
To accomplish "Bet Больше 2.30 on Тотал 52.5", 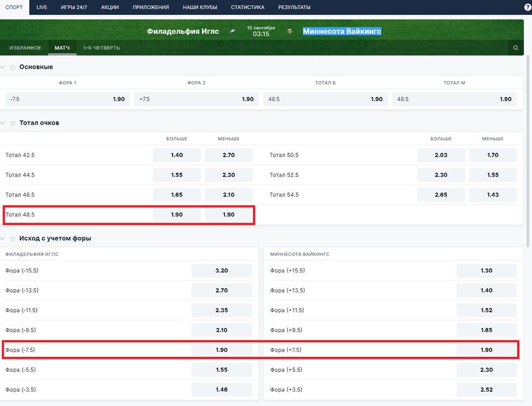I will click(x=441, y=175).
